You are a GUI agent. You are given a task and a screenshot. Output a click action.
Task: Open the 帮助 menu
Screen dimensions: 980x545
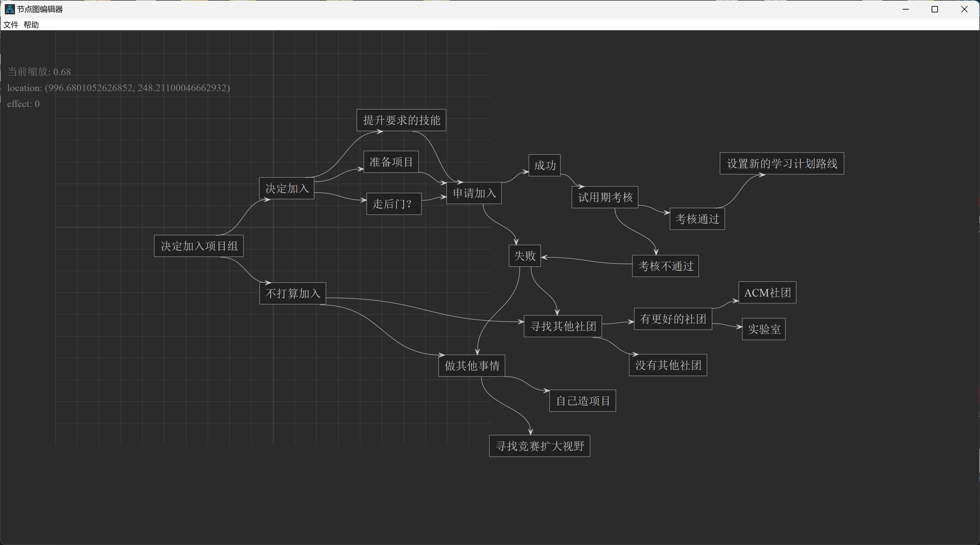(x=31, y=25)
